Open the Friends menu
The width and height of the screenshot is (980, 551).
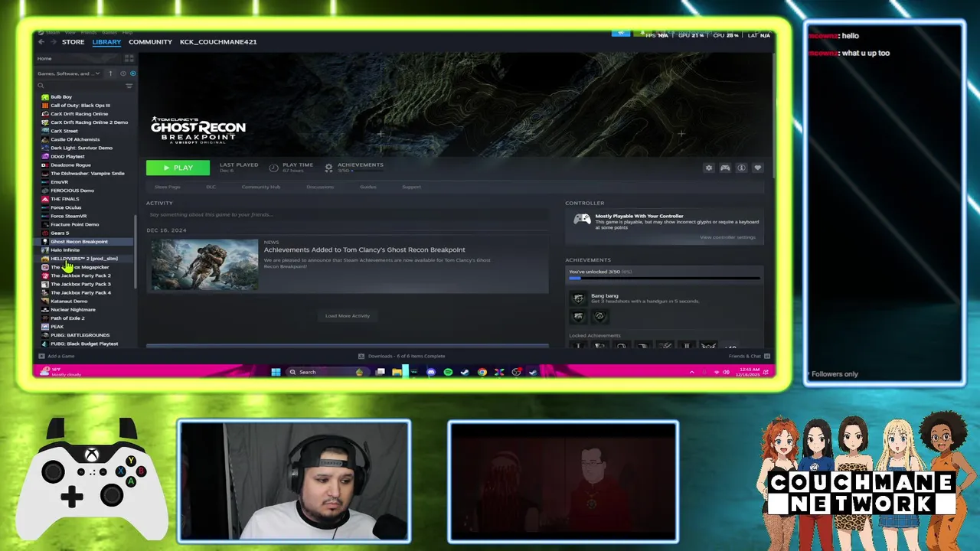[x=89, y=32]
